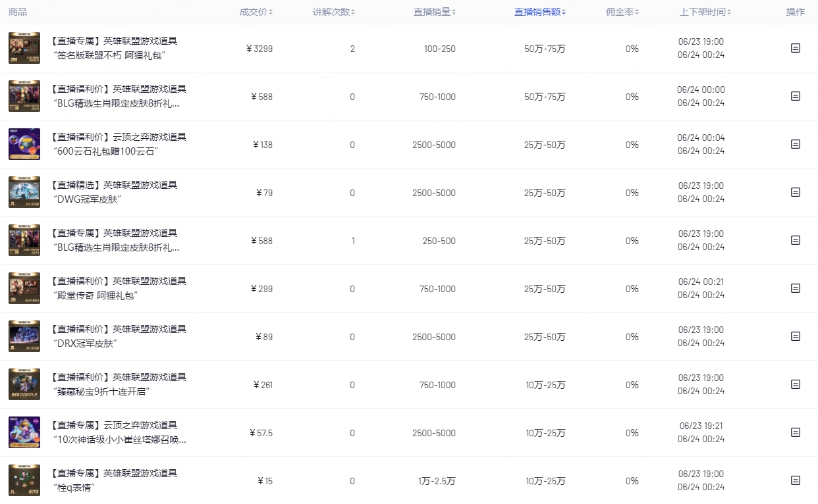The width and height of the screenshot is (818, 504).
Task: Open product 10次神话级小小崔丝塔娜召唤 title
Action: 119,432
